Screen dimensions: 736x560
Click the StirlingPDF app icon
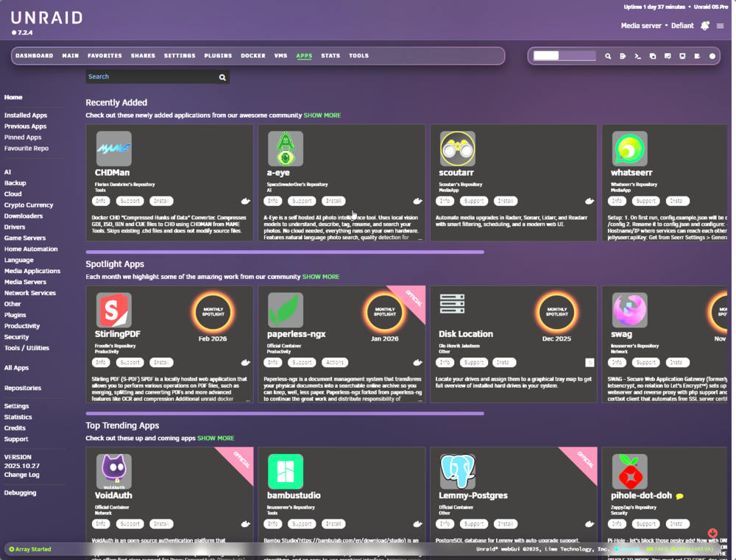(113, 310)
